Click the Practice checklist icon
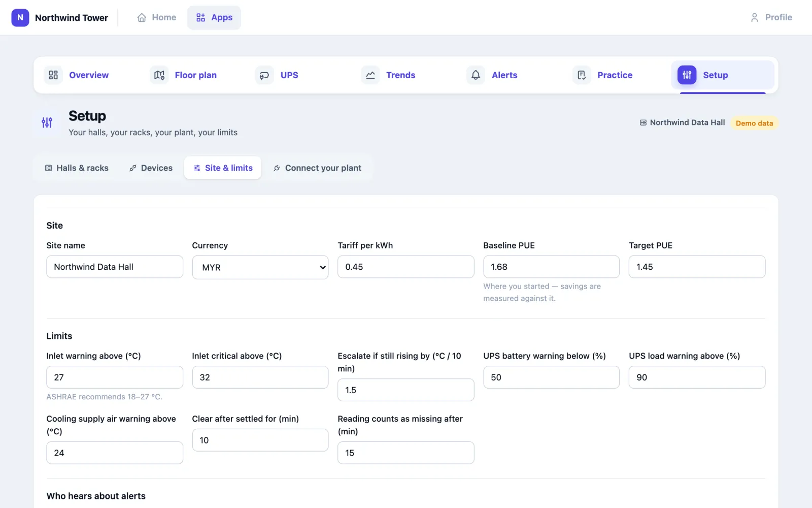Viewport: 812px width, 508px height. pos(582,75)
